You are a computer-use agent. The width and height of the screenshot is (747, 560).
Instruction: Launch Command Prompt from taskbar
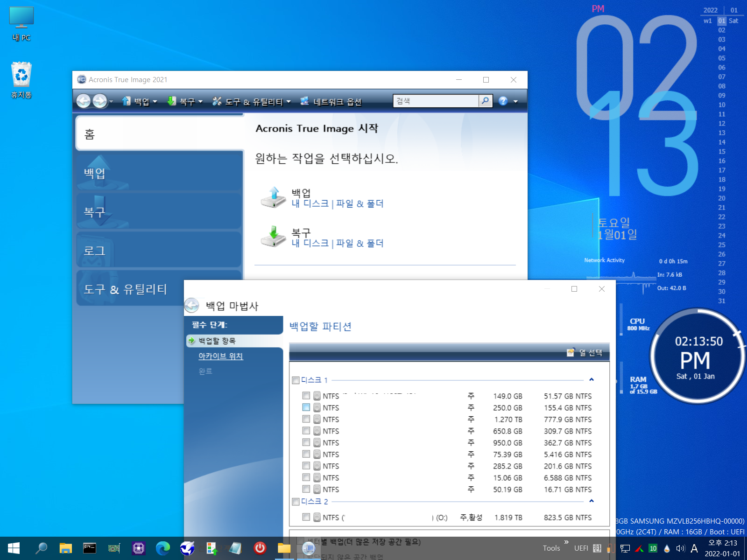pos(90,548)
